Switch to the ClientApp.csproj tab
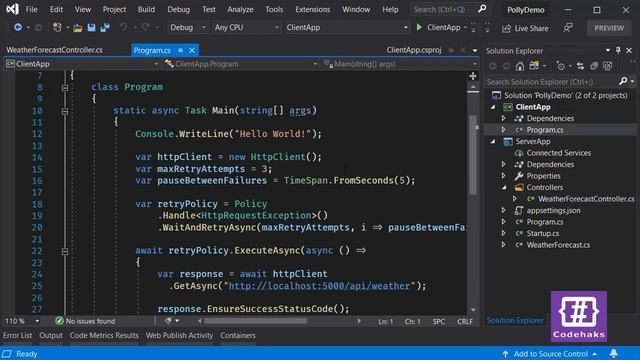This screenshot has height=360, width=640. [x=414, y=50]
